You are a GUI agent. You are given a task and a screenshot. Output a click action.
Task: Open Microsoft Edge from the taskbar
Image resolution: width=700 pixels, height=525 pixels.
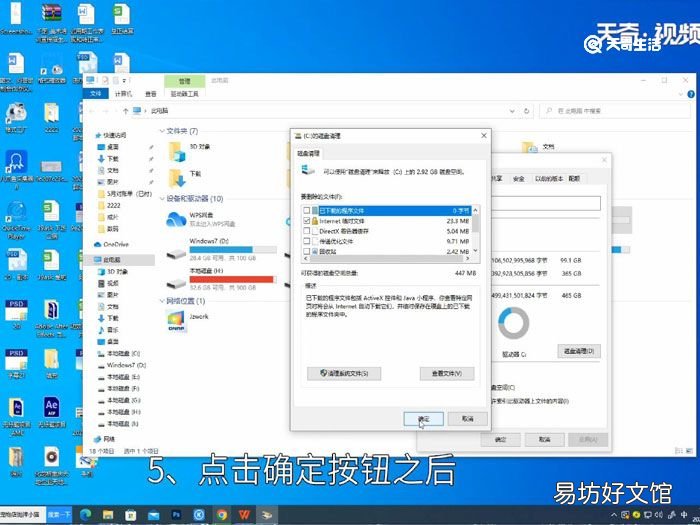click(85, 515)
